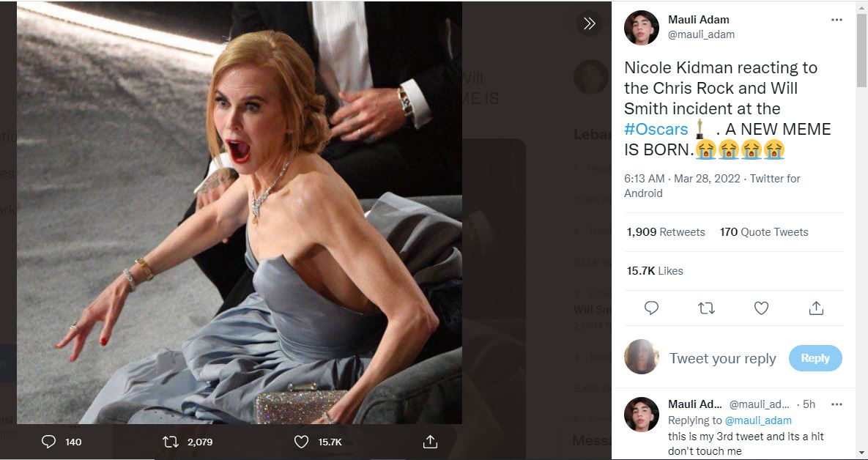Like the tweet using heart below photo

[x=301, y=442]
